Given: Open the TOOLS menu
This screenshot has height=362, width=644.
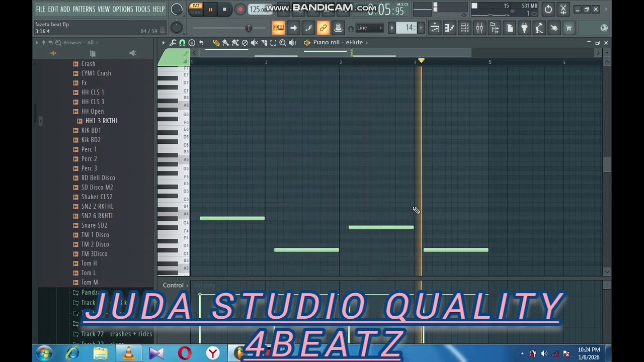Looking at the screenshot, I should point(142,9).
